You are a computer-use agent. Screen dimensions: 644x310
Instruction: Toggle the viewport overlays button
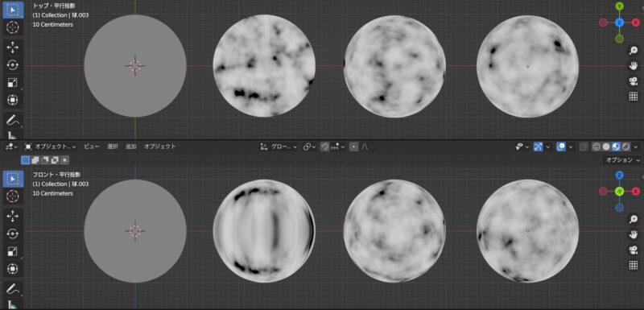point(561,147)
